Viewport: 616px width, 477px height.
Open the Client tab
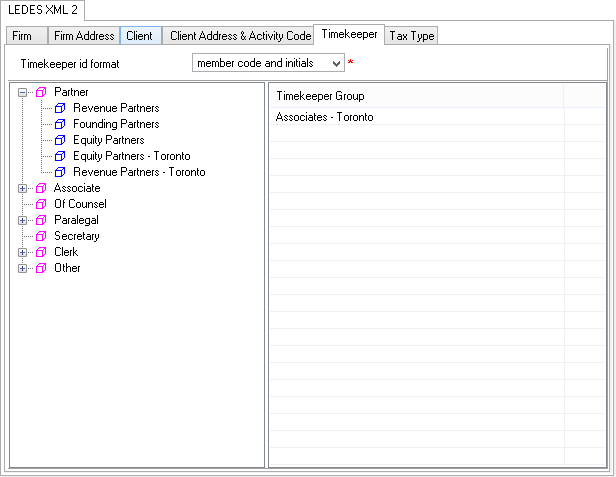pyautogui.click(x=141, y=36)
